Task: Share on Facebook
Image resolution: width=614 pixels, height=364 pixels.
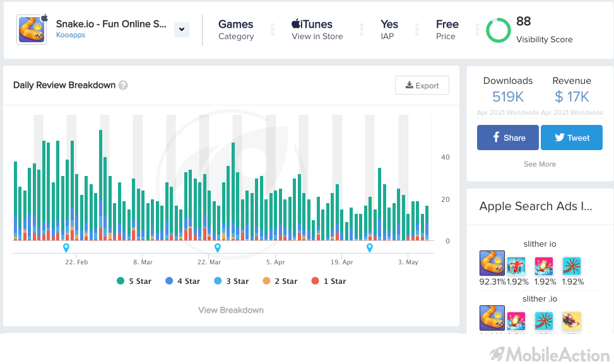Action: [508, 138]
